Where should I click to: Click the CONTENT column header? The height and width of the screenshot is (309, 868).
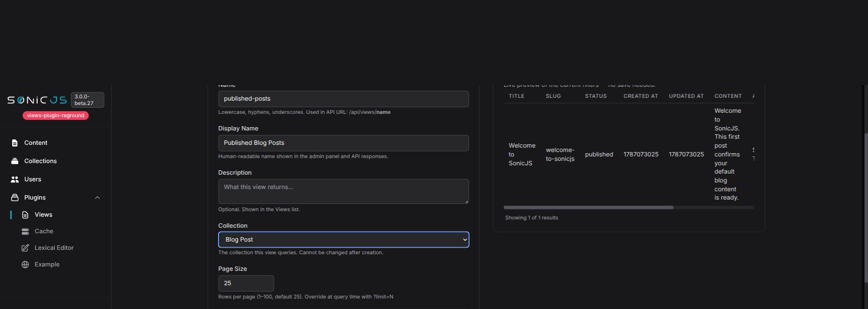pos(728,96)
